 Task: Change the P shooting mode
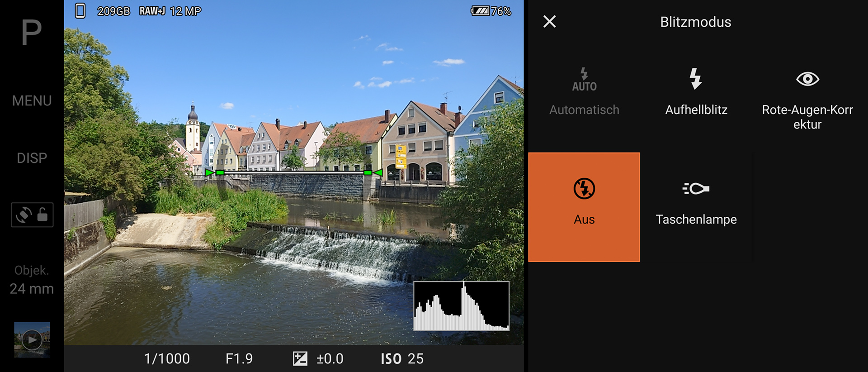[32, 33]
